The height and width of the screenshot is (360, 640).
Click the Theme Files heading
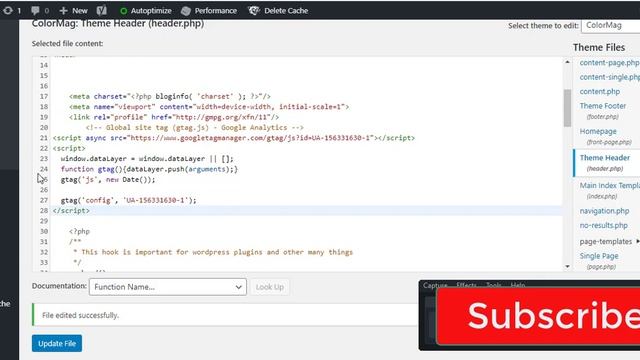click(599, 47)
